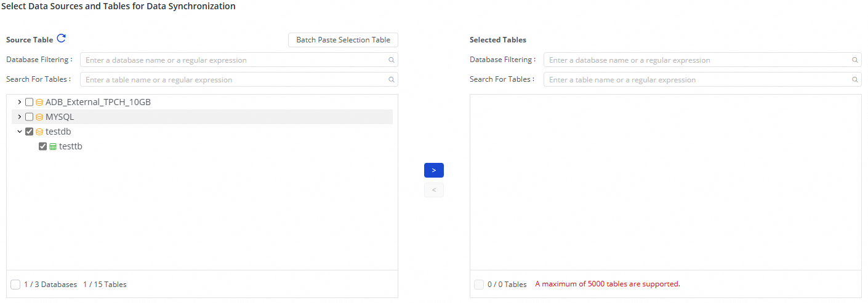Image resolution: width=868 pixels, height=303 pixels.
Task: Click the testdb database icon
Action: pos(39,132)
